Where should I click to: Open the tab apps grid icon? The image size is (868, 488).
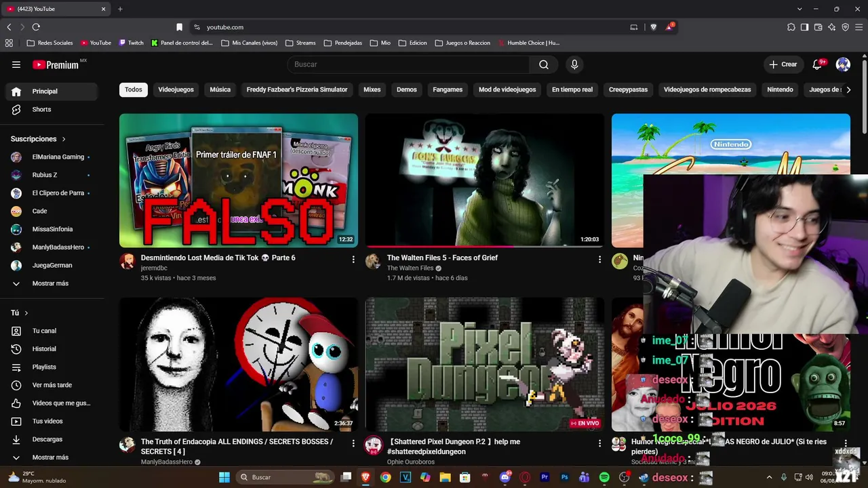[x=9, y=43]
